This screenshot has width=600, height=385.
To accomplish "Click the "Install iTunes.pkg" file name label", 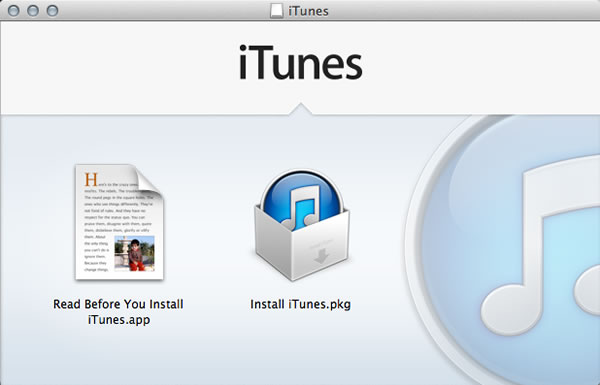I will tap(300, 304).
